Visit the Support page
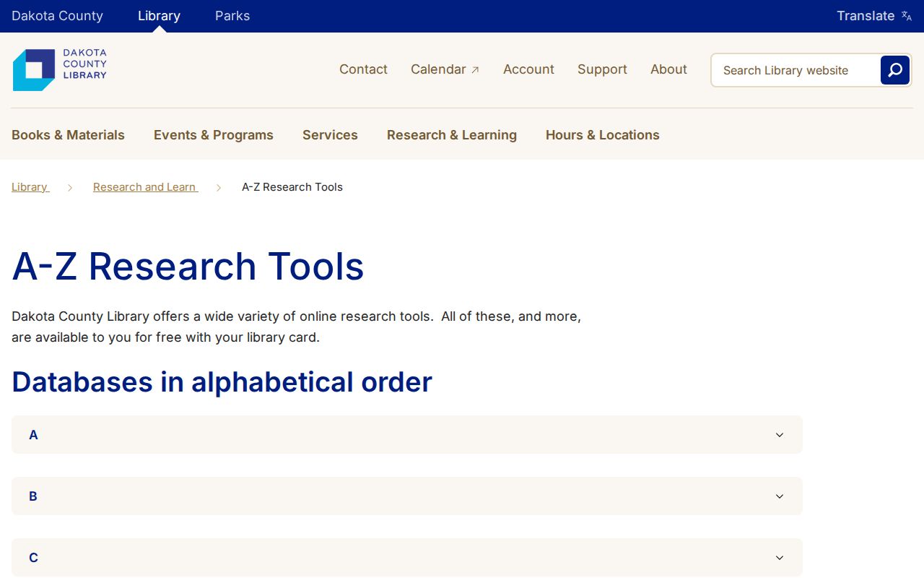 click(602, 69)
